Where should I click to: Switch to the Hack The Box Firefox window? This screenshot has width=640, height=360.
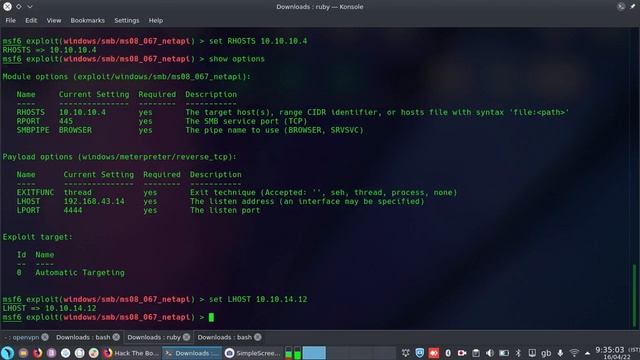pyautogui.click(x=131, y=353)
